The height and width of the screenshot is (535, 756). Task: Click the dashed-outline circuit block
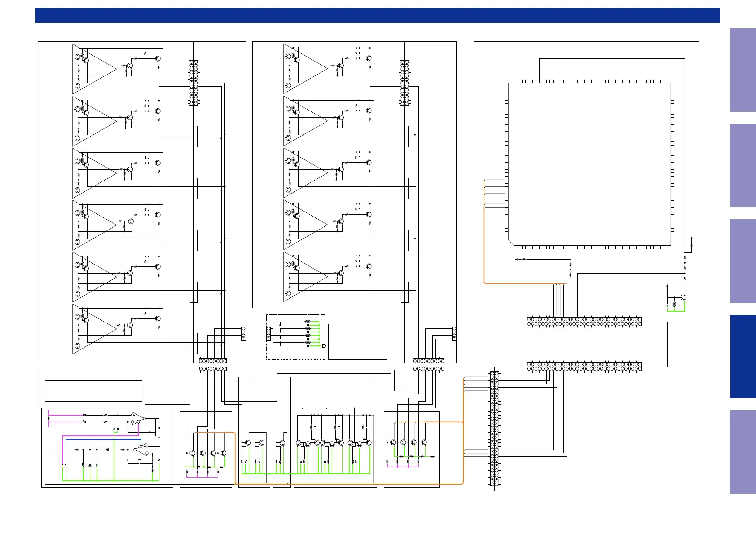coord(296,337)
